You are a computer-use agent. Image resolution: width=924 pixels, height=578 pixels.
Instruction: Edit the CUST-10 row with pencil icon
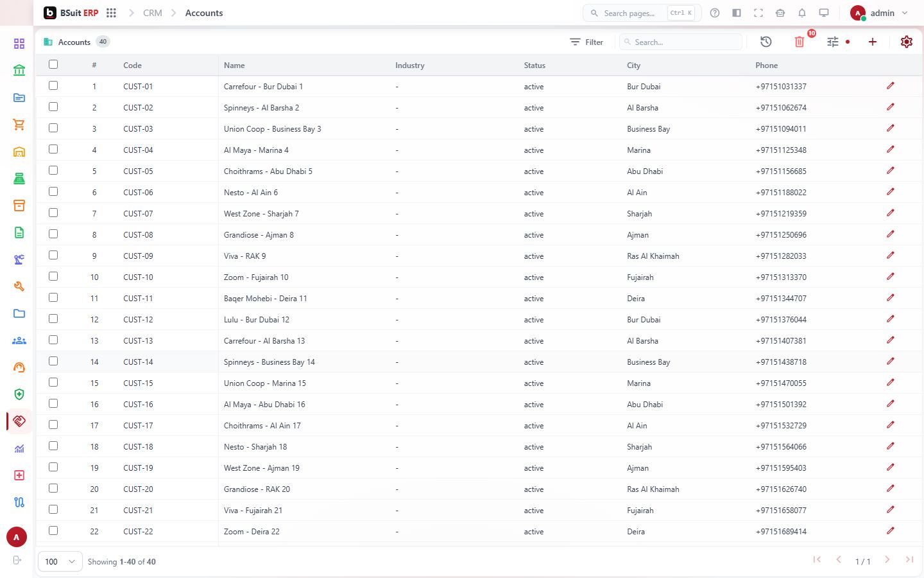tap(891, 277)
